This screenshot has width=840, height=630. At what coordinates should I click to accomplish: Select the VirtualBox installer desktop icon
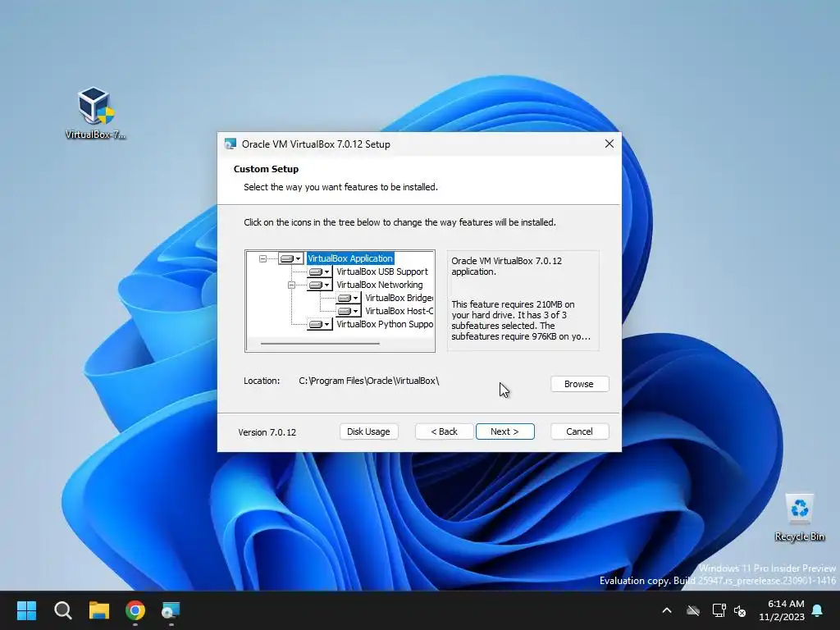(95, 113)
